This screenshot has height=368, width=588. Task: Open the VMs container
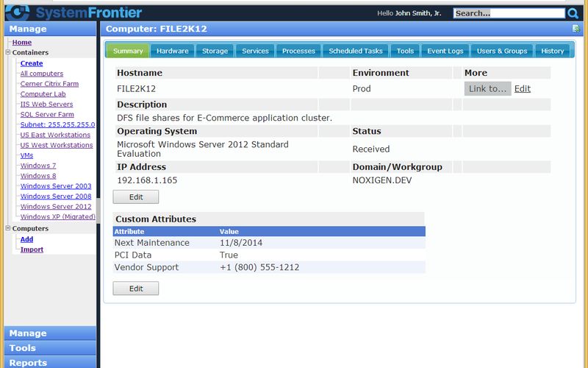click(x=26, y=155)
